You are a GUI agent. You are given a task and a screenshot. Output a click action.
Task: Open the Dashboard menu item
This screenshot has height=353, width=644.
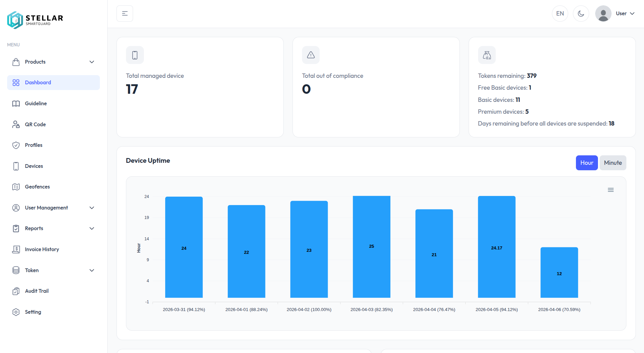(38, 82)
